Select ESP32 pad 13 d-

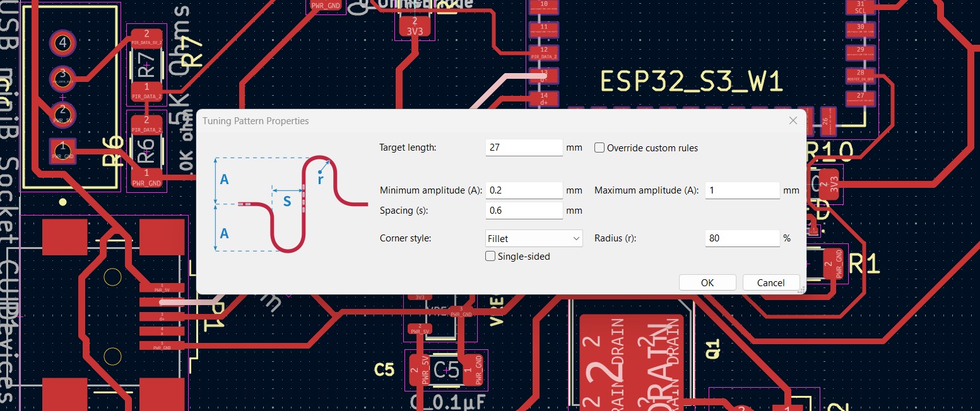[x=544, y=76]
